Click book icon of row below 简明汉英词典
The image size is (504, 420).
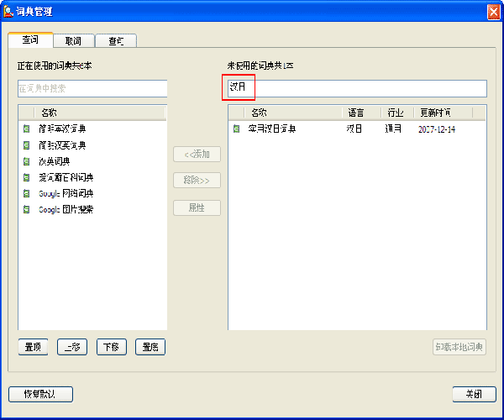(26, 161)
